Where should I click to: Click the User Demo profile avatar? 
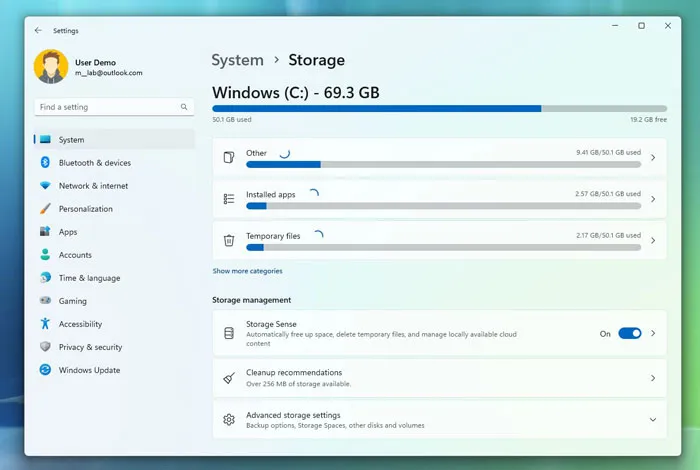point(51,67)
